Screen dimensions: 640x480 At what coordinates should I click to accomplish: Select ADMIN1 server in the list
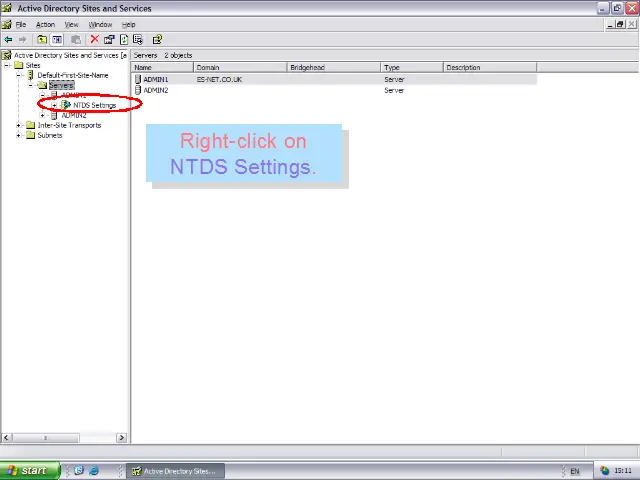155,79
